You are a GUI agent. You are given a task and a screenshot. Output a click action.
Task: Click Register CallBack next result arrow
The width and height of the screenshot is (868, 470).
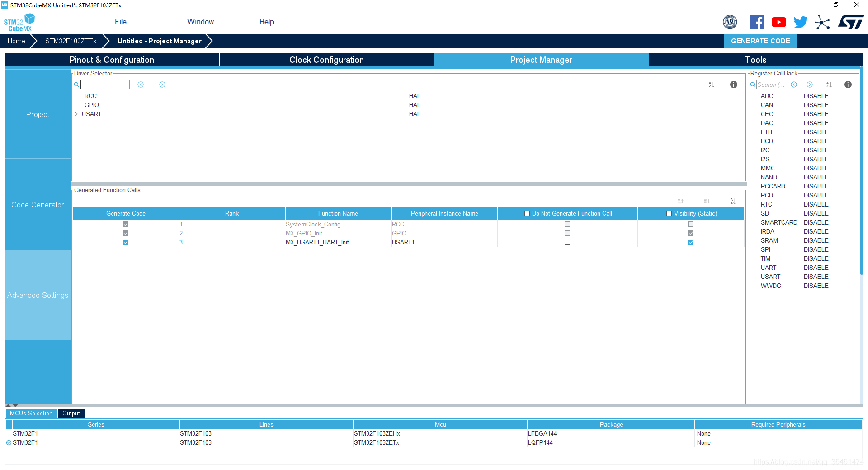pos(810,85)
